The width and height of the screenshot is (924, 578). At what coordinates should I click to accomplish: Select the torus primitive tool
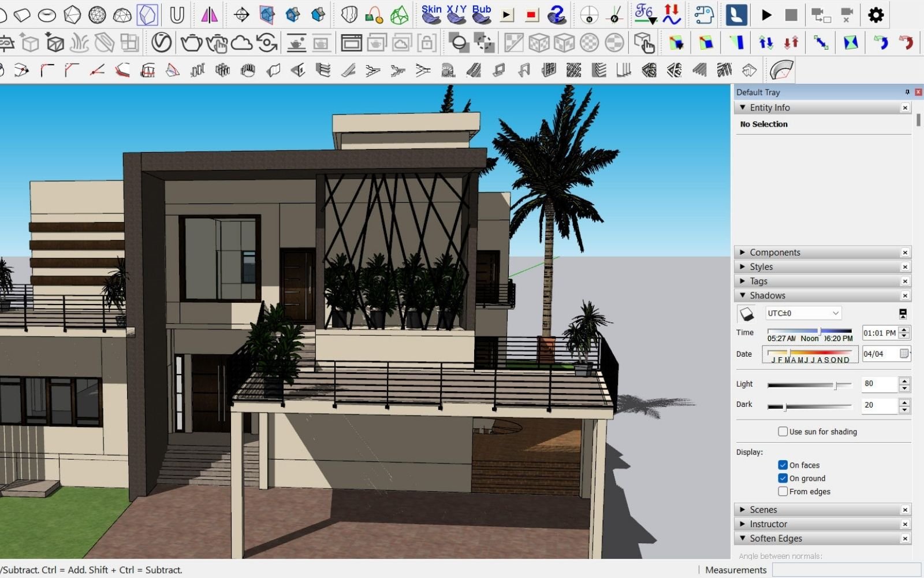tap(47, 14)
